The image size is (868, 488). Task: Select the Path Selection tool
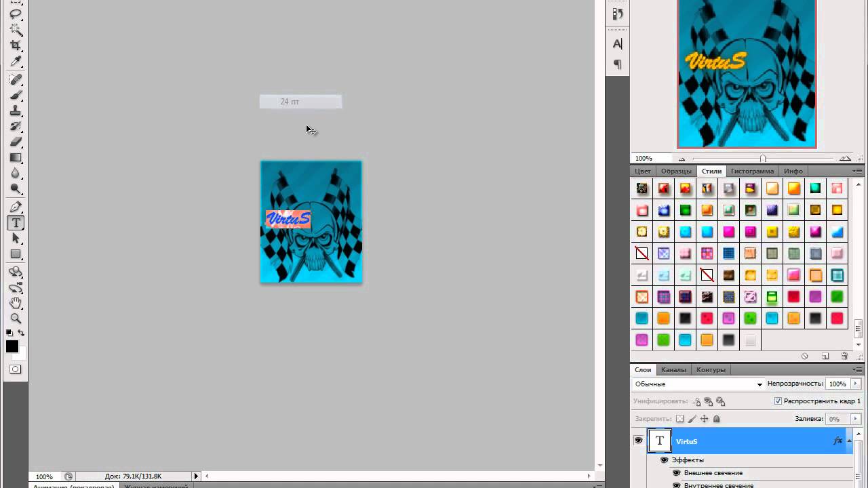pos(16,238)
